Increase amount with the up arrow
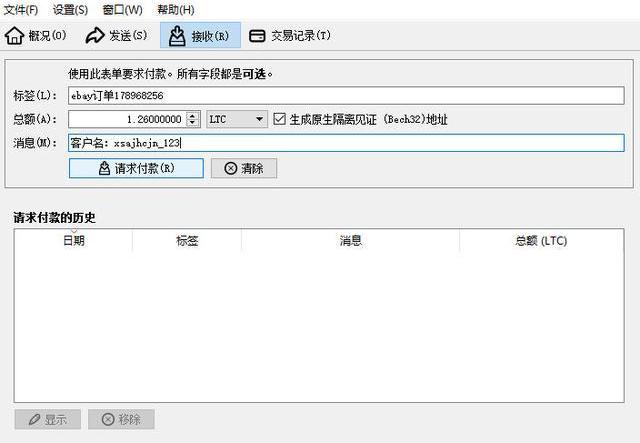640x443 pixels. click(193, 115)
